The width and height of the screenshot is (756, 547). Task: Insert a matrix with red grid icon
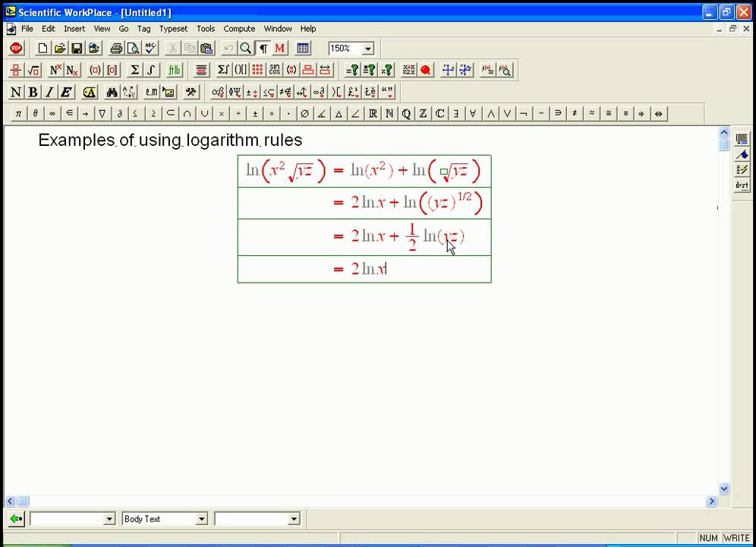pos(257,70)
